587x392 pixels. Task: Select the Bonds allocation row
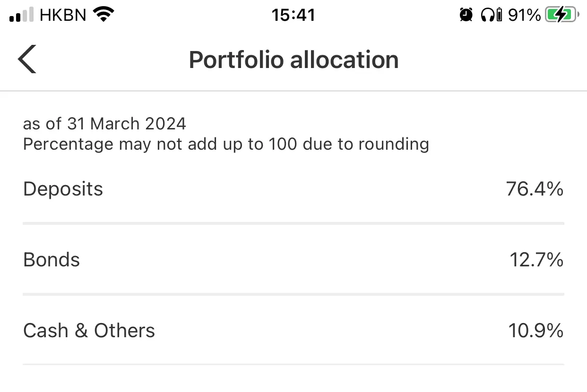pyautogui.click(x=293, y=260)
